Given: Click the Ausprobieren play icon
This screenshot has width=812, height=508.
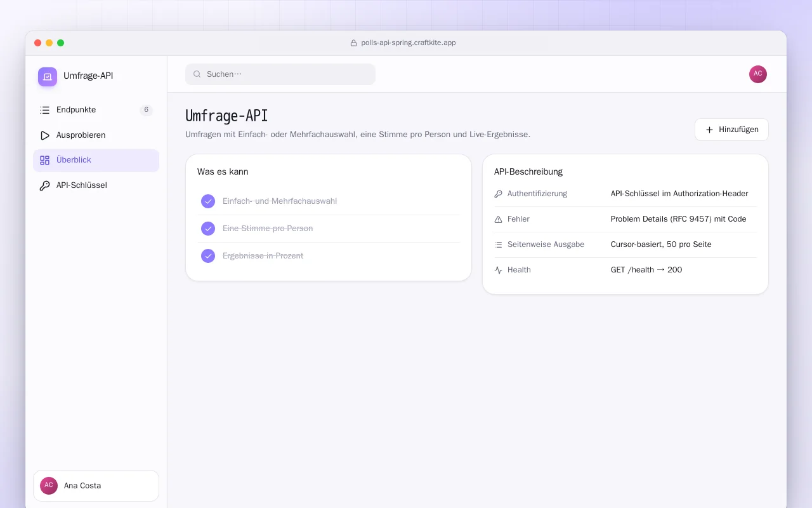Looking at the screenshot, I should pos(44,135).
